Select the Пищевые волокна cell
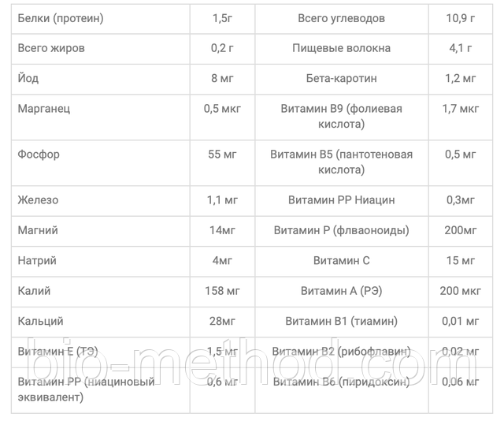Image resolution: width=504 pixels, height=421 pixels. (341, 49)
